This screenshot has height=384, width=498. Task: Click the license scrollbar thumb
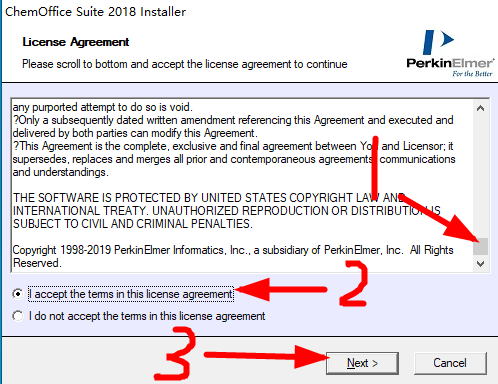480,247
